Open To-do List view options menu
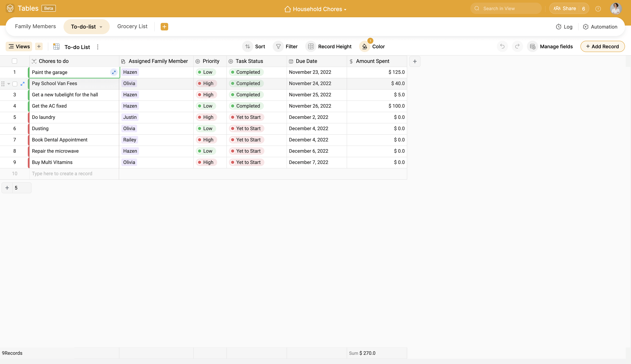631x364 pixels. point(98,47)
